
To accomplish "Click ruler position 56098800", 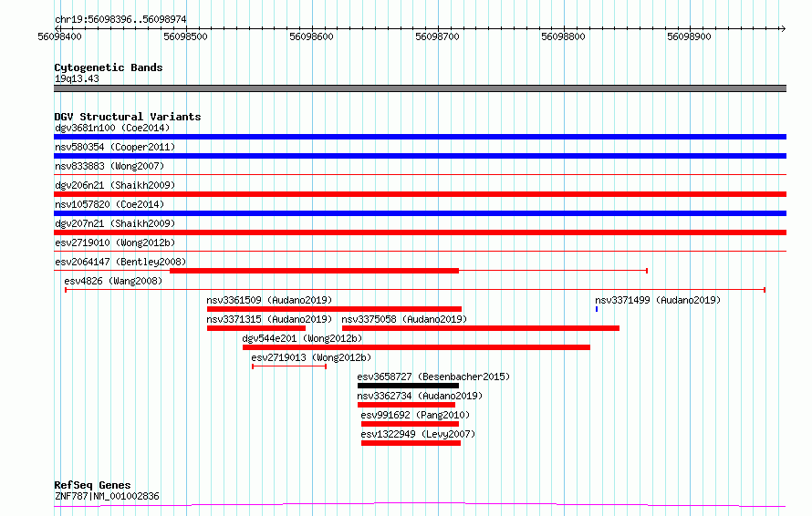I will click(x=563, y=36).
